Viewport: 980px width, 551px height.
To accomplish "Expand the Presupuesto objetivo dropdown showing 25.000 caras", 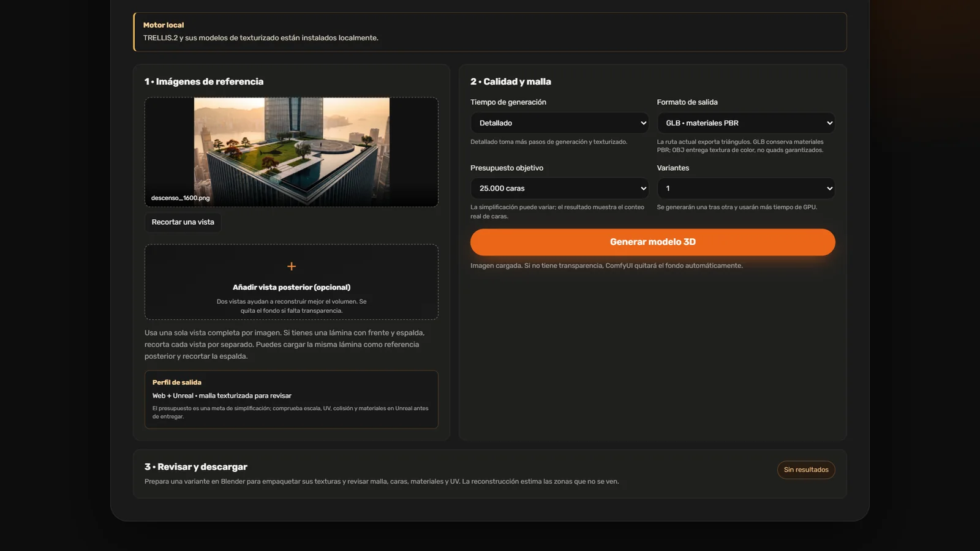I will coord(559,189).
